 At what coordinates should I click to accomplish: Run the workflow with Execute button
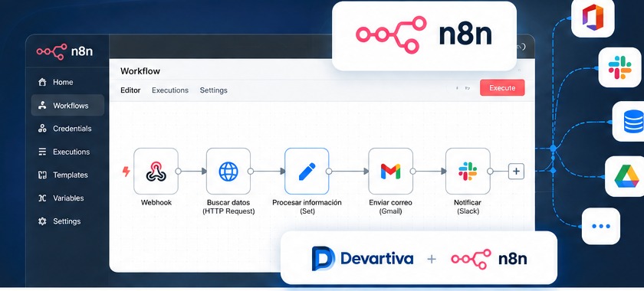coord(502,88)
